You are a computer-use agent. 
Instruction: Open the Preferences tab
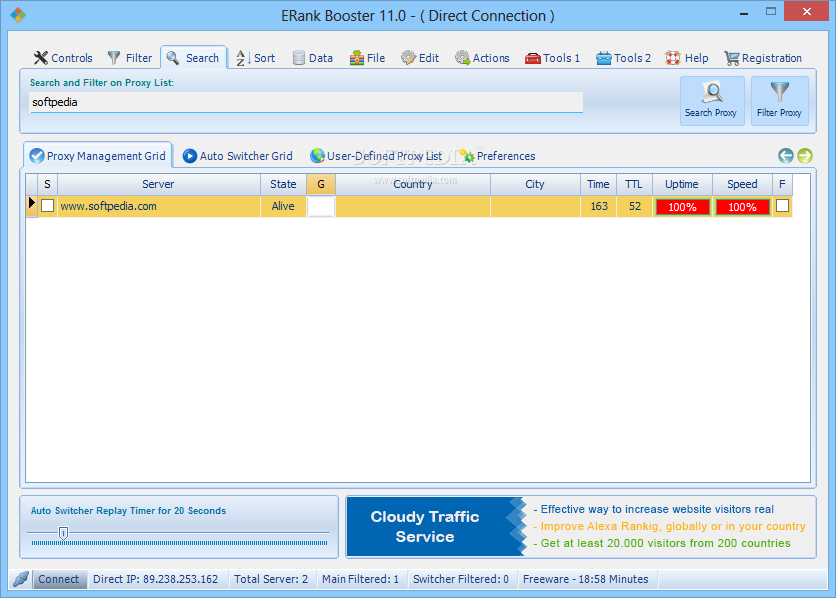(x=497, y=156)
